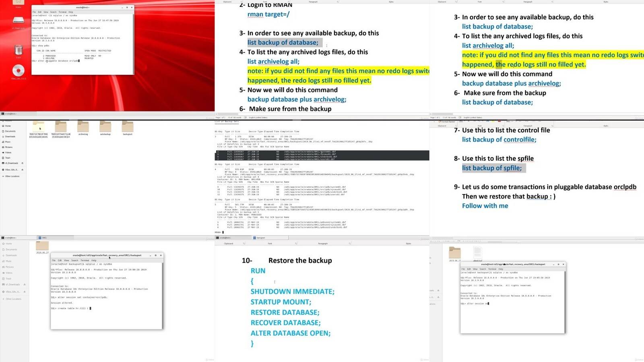644x362 pixels.
Task: Open the Search menu in the 'alter session se' terminal
Action: (483, 269)
